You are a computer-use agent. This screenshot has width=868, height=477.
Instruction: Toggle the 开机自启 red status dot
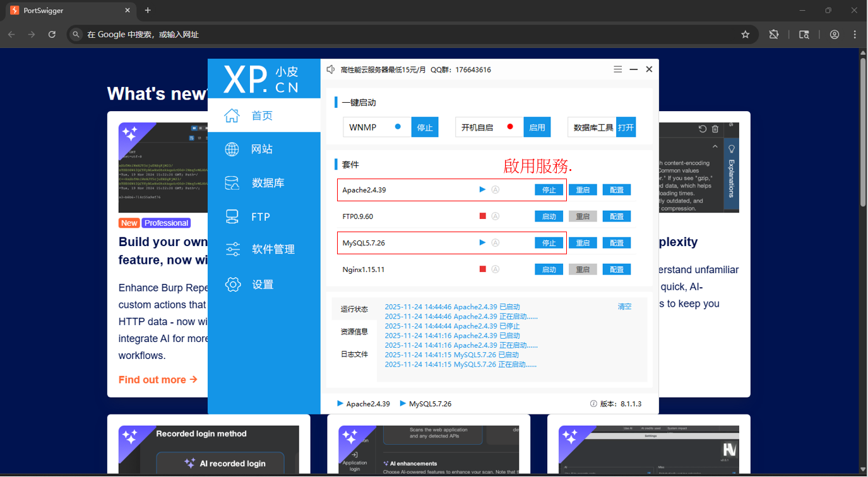(510, 127)
